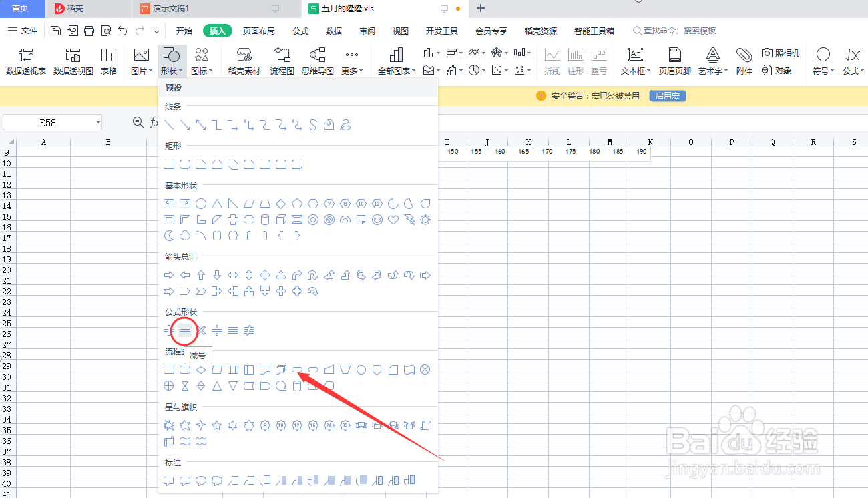
Task: Click the name box showing E58
Action: tap(47, 122)
